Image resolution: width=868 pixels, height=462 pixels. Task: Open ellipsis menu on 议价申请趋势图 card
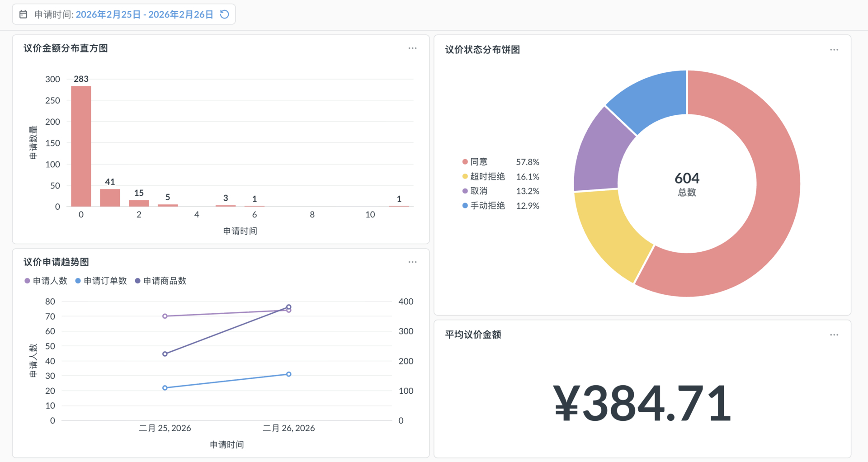[412, 262]
